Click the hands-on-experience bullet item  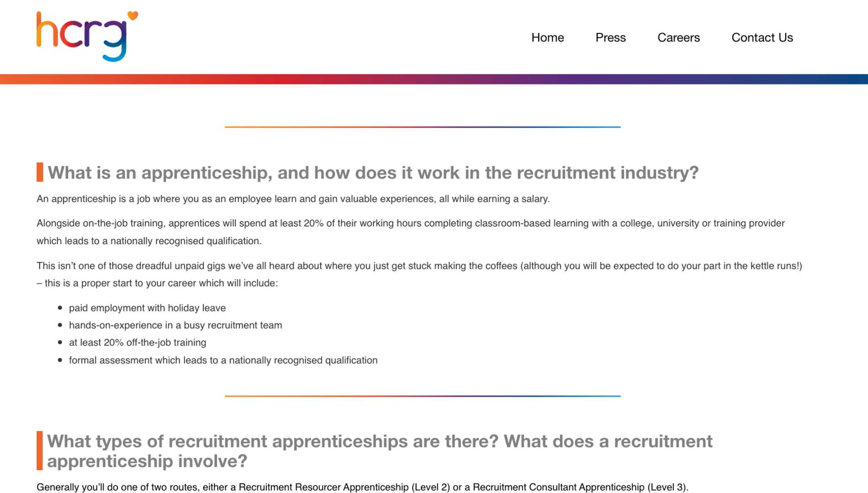[176, 325]
